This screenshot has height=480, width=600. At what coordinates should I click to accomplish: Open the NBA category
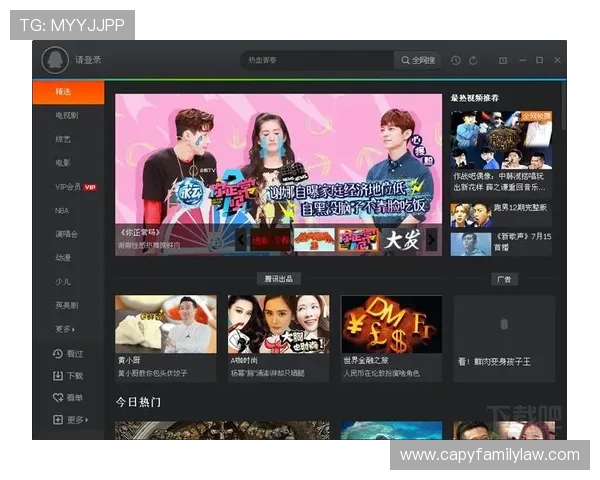[62, 211]
